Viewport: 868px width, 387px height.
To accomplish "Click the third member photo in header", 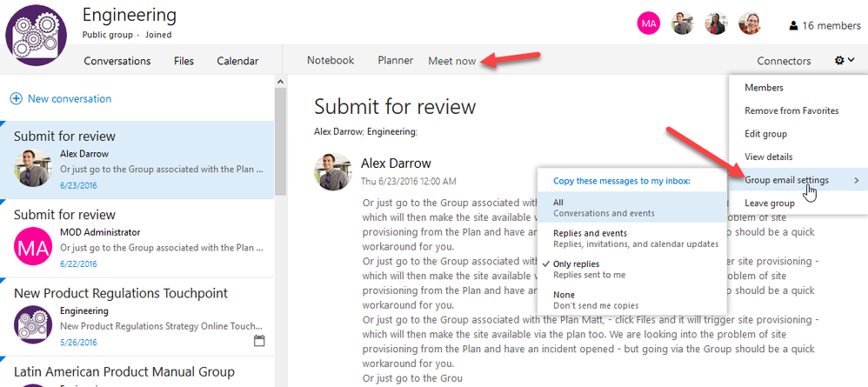I will pyautogui.click(x=716, y=23).
